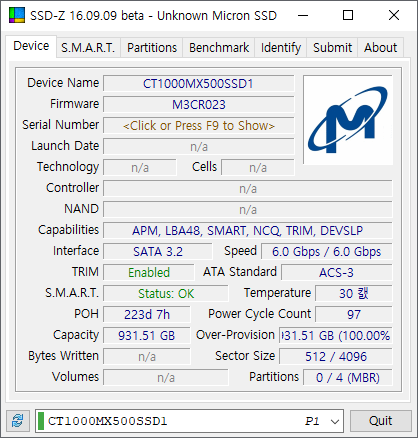Click the Sector Size value 512 / 4096
Image resolution: width=418 pixels, height=438 pixels.
point(336,357)
